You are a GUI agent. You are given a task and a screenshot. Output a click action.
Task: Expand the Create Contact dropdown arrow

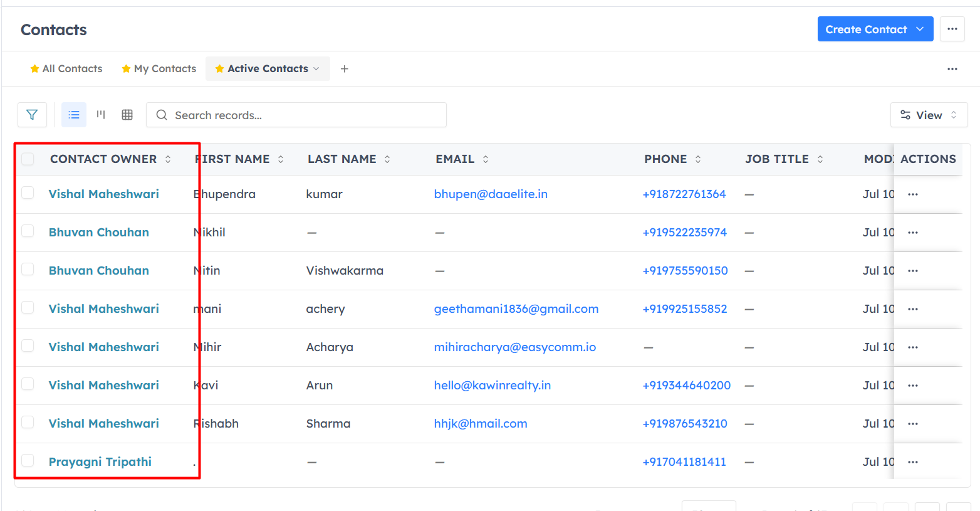click(x=920, y=29)
